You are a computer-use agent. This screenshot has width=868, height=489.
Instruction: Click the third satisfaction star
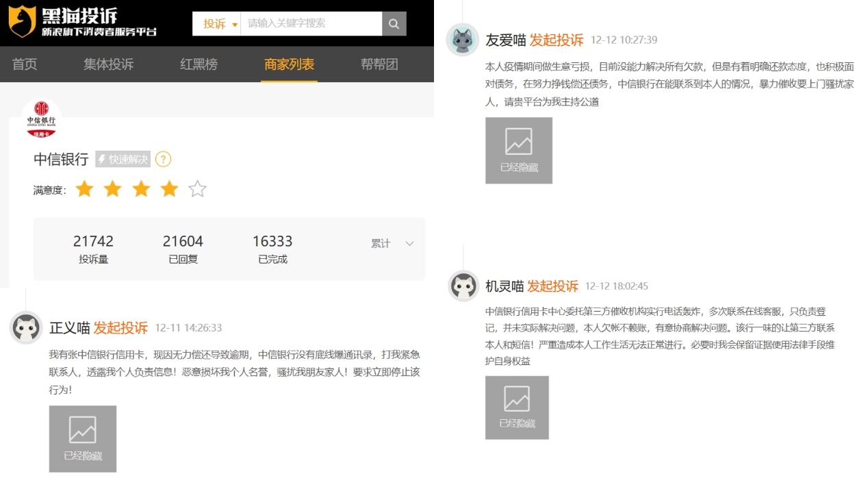tap(141, 189)
